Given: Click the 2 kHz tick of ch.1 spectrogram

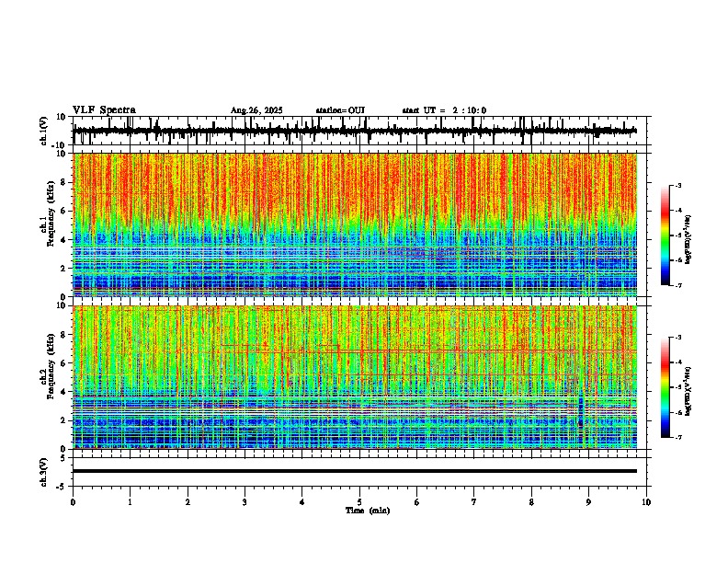Looking at the screenshot, I should coord(63,268).
